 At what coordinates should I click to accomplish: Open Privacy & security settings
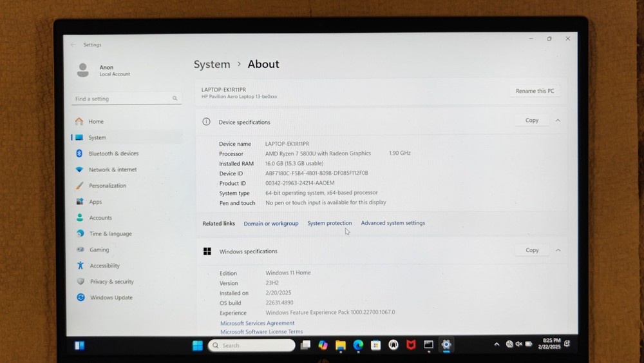pyautogui.click(x=111, y=282)
